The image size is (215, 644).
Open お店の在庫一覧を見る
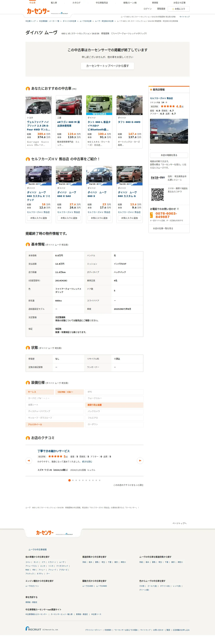click(163, 229)
